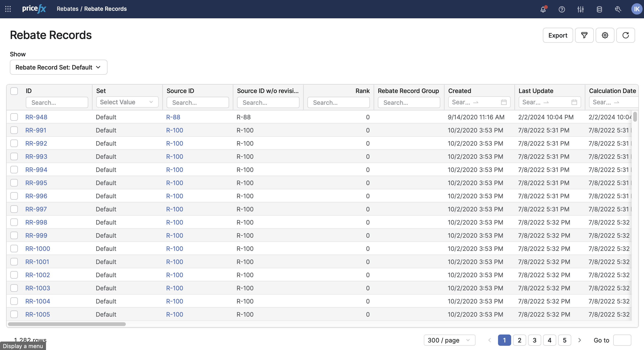Open the help question mark icon
The image size is (644, 350).
point(562,9)
